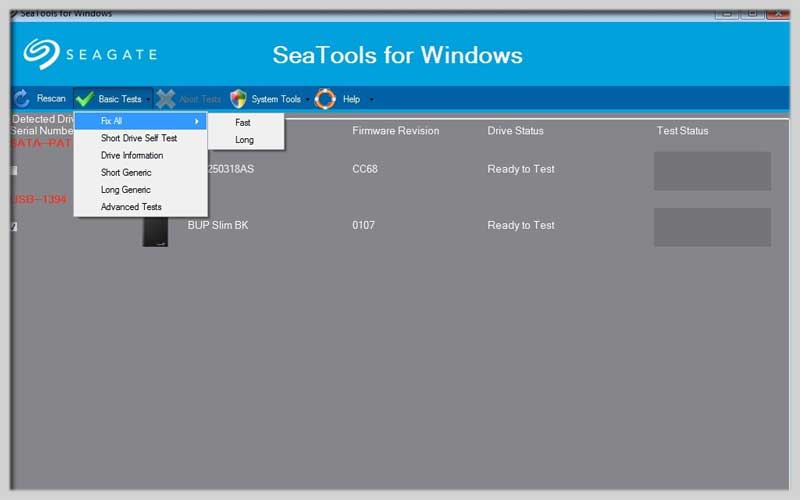The height and width of the screenshot is (500, 800).
Task: Open Advanced Tests menu entry
Action: coord(141,207)
